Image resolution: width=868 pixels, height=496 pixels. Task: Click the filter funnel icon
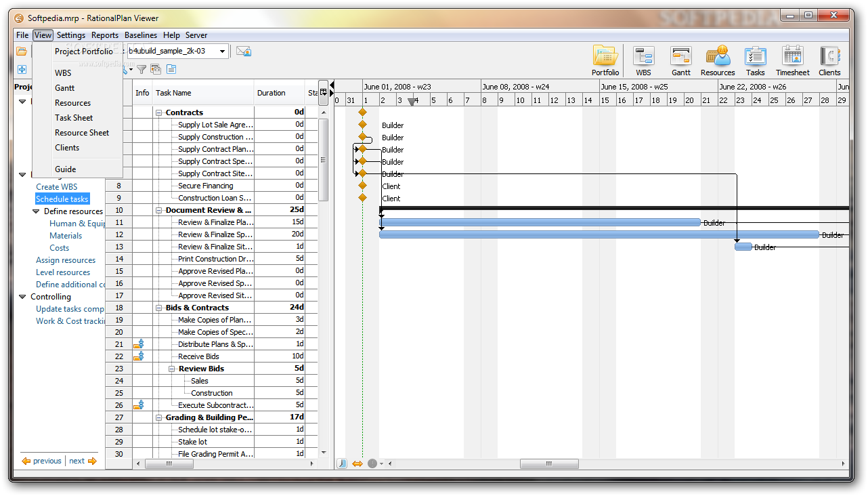point(142,69)
